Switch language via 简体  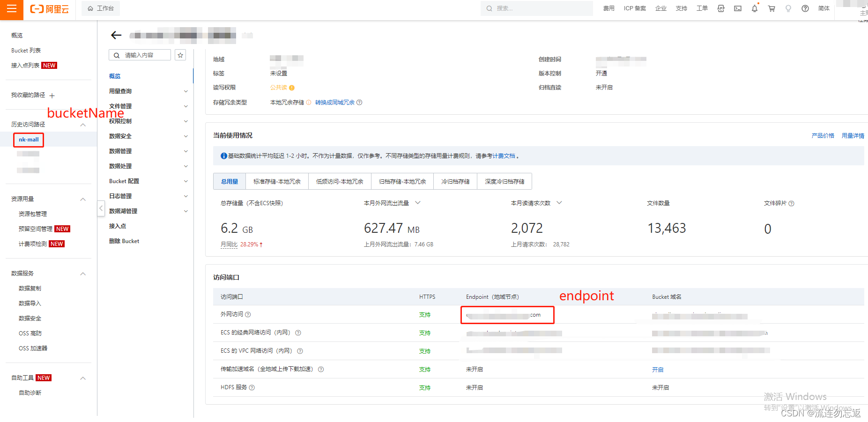[824, 8]
